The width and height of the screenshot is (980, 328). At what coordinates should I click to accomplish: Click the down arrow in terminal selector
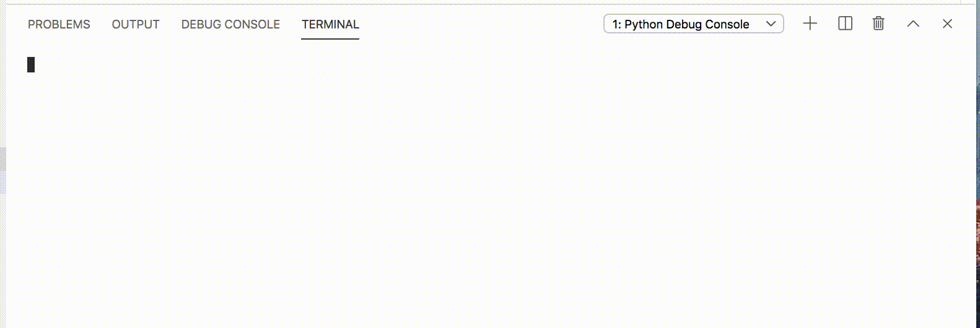(x=771, y=24)
